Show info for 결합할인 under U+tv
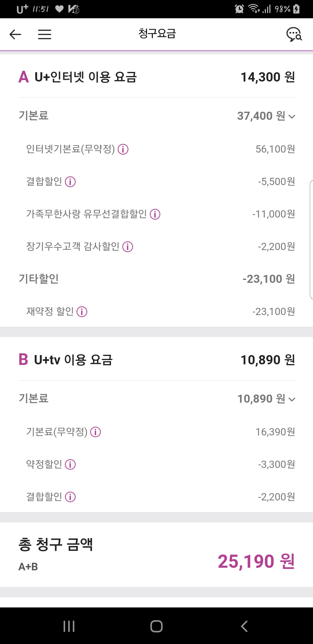 [x=70, y=497]
